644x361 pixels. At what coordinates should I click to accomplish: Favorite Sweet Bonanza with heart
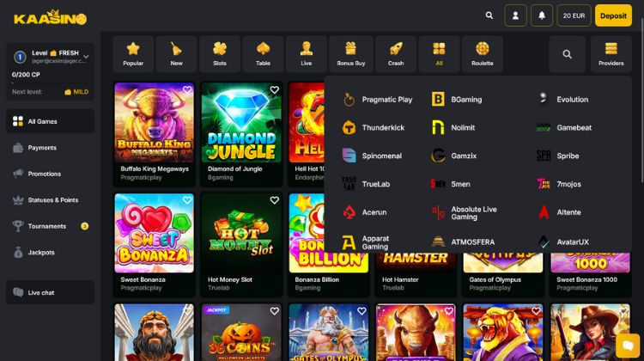(187, 200)
